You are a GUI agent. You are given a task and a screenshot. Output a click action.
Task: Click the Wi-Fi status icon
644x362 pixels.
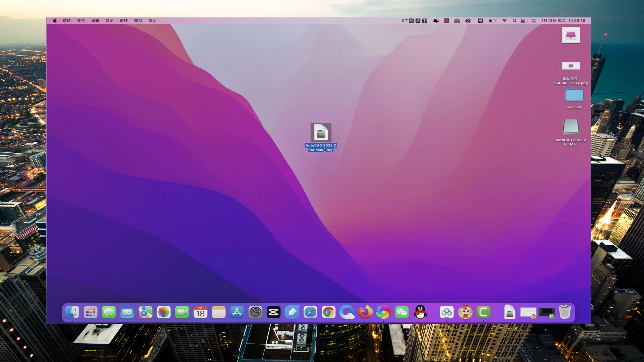[504, 21]
